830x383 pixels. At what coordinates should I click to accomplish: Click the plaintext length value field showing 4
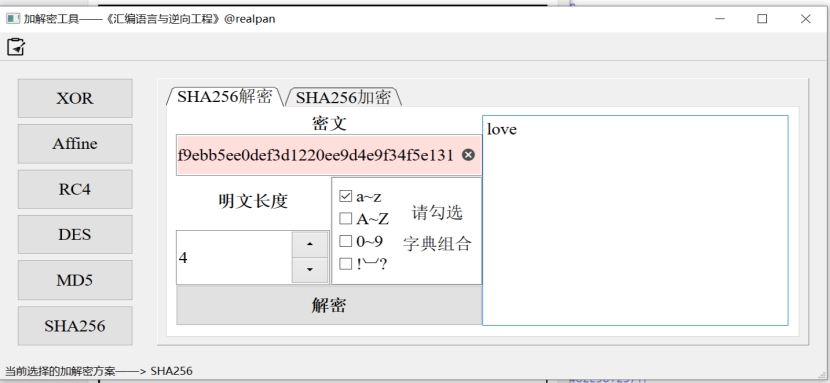234,258
